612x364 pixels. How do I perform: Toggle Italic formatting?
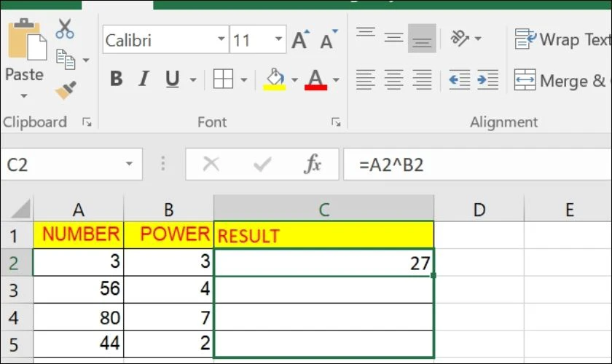[144, 79]
